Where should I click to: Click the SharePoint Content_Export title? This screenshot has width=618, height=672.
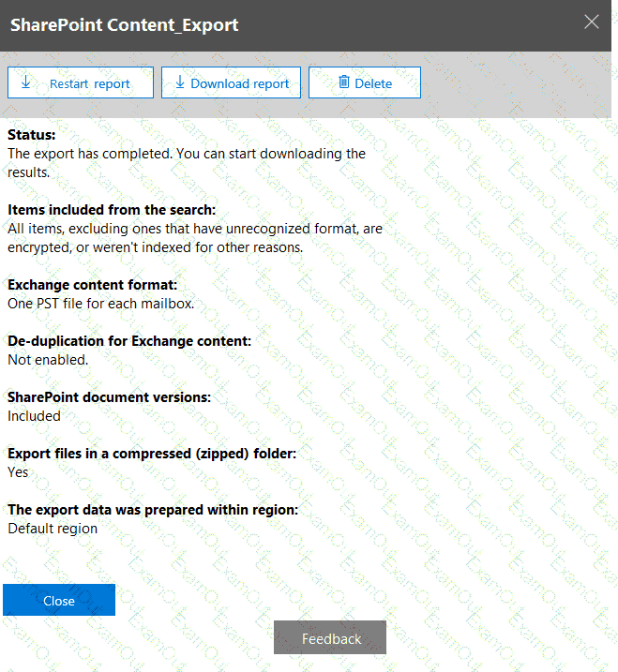(x=124, y=25)
